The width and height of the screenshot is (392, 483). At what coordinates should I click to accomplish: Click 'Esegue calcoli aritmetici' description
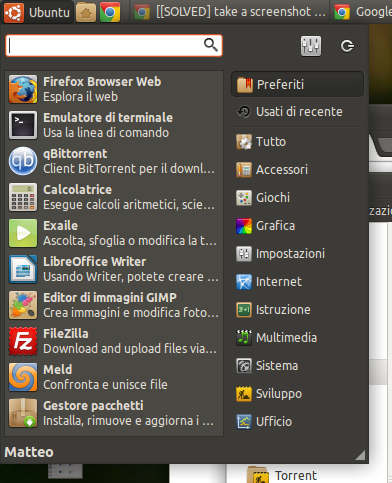coord(129,205)
